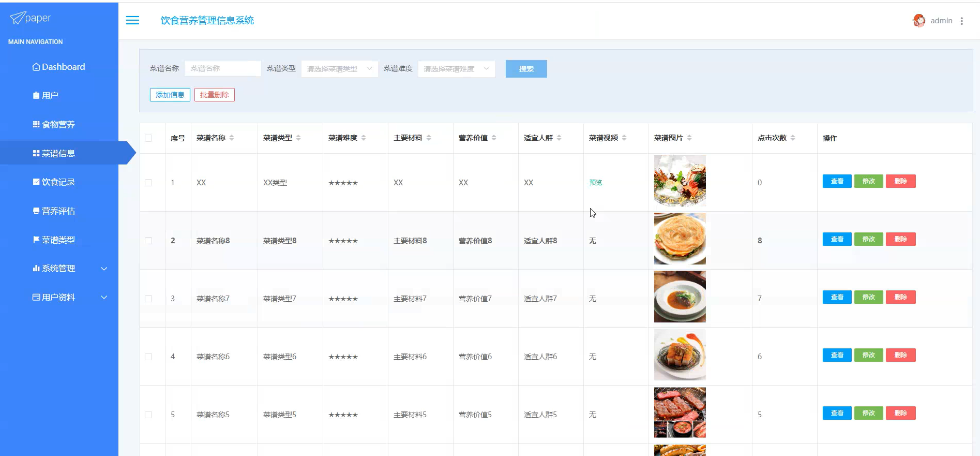This screenshot has width=980, height=456.
Task: Open the pancake image in 菜谱名称8 row
Action: click(x=680, y=239)
